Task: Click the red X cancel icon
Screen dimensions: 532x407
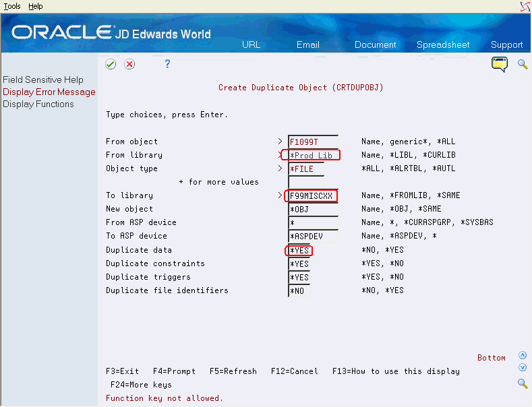Action: point(129,64)
